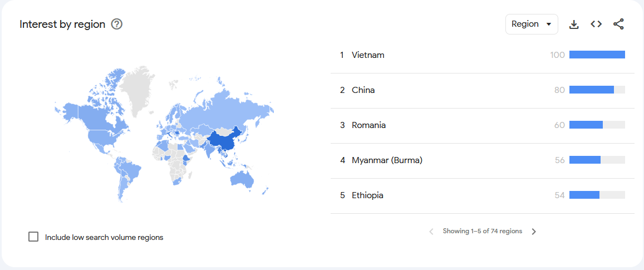Go to next page of regions
Viewport: 644px width, 270px height.
click(x=534, y=232)
